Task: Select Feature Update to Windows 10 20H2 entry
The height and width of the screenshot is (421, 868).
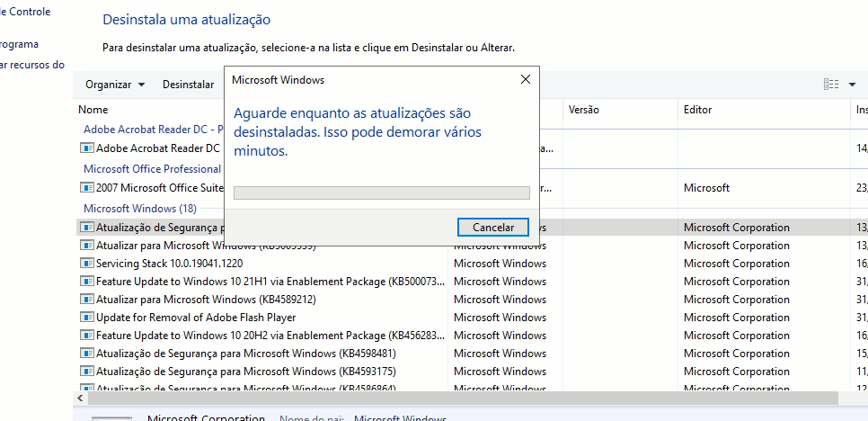Action: (270, 336)
